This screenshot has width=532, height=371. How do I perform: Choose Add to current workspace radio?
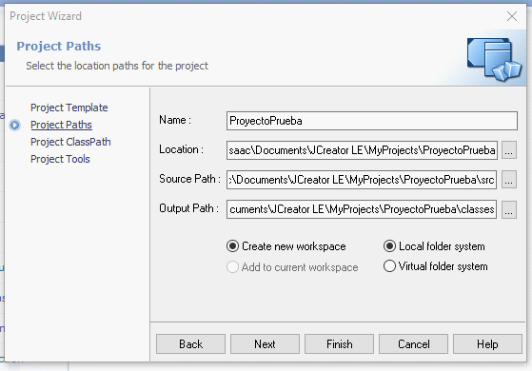tap(292, 267)
